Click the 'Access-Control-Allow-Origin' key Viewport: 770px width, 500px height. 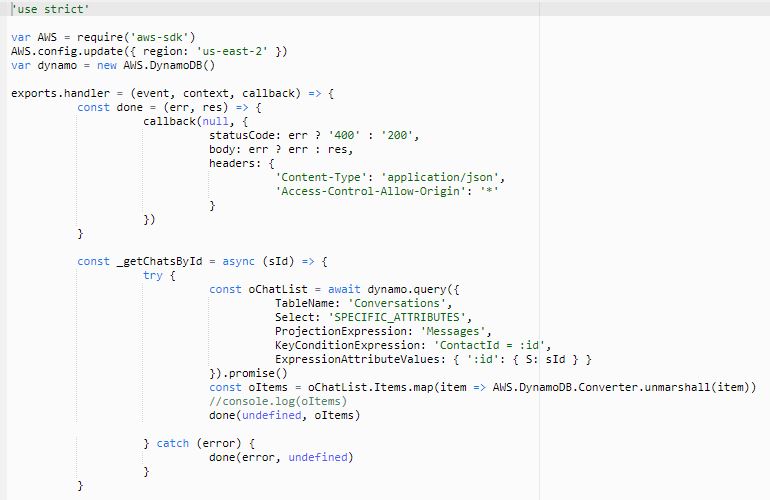click(x=370, y=191)
